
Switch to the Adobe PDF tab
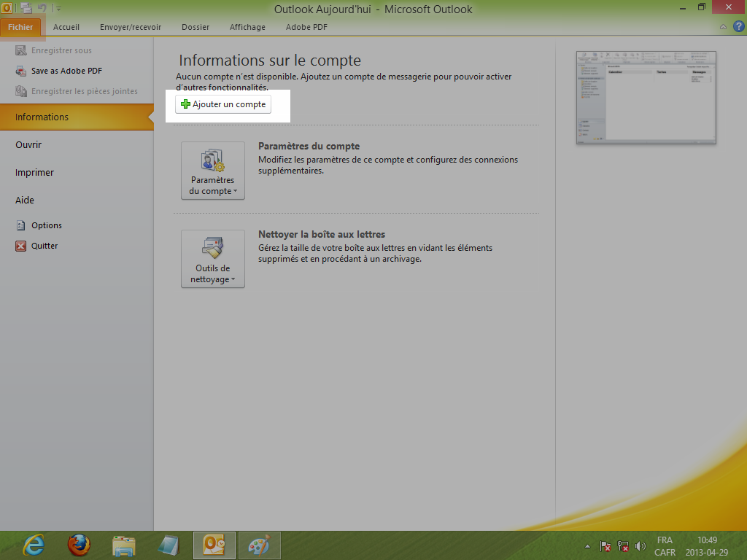click(306, 27)
